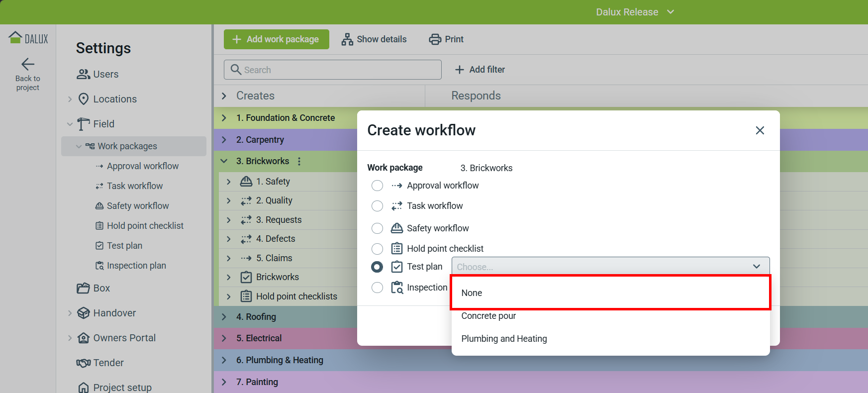Screen dimensions: 868x393
Task: Expand the Creates column header arrow
Action: coord(224,96)
